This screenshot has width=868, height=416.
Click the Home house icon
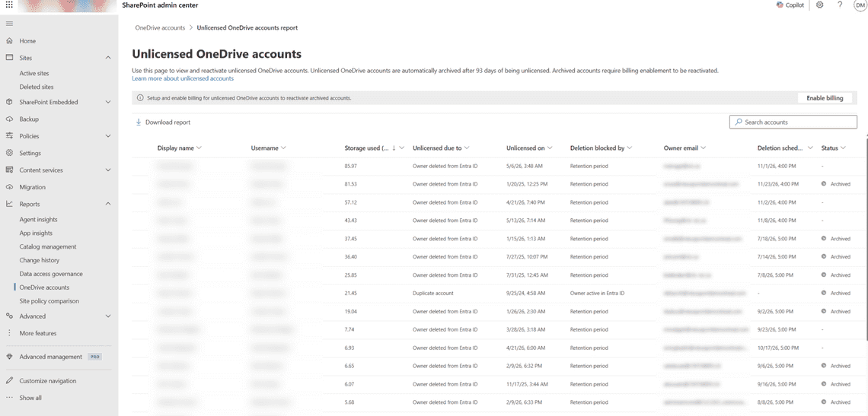(9, 41)
